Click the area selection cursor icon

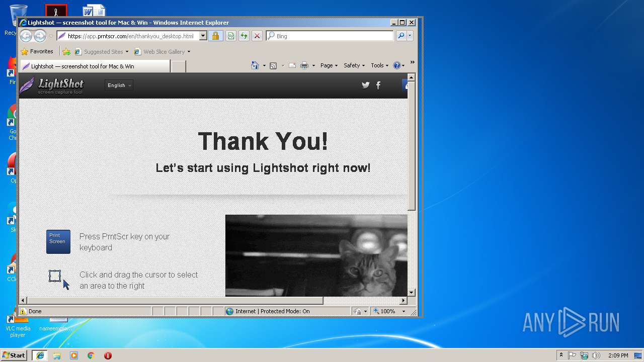59,280
